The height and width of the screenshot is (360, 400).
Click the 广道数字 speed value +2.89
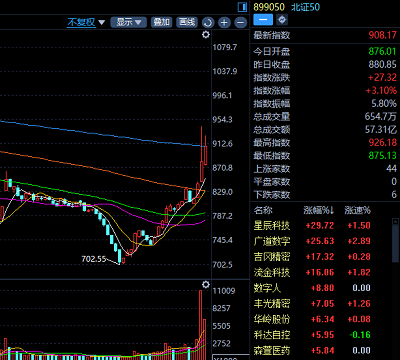coord(359,241)
